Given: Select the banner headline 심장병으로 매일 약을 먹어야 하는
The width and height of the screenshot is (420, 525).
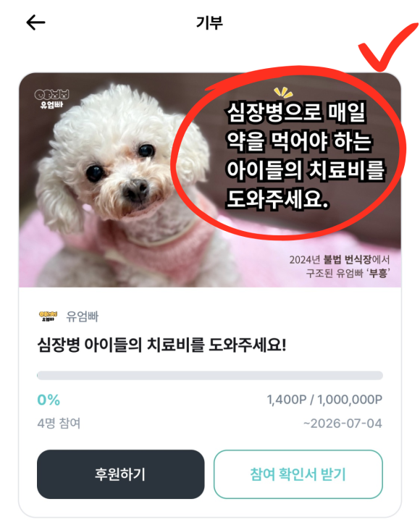Looking at the screenshot, I should 299,127.
